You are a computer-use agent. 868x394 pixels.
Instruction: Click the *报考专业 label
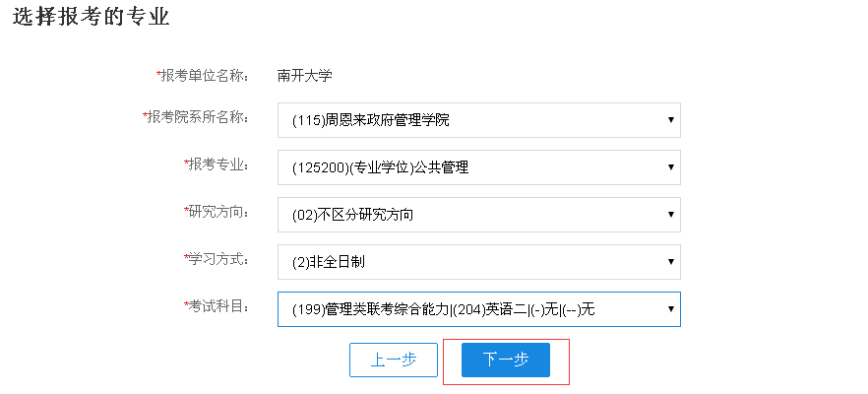[x=217, y=164]
